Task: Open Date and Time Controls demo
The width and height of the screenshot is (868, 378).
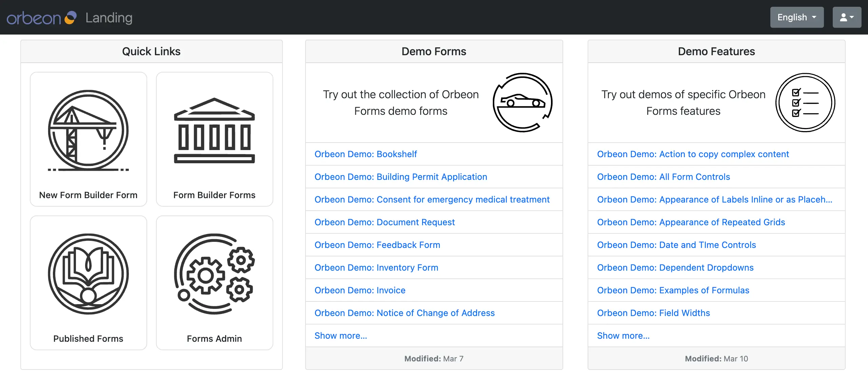Action: 676,245
